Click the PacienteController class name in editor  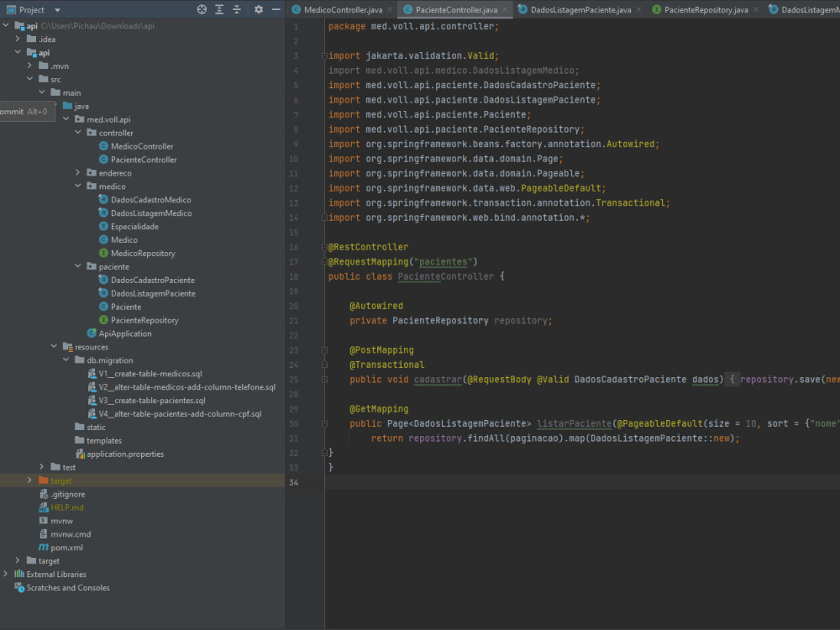(446, 276)
